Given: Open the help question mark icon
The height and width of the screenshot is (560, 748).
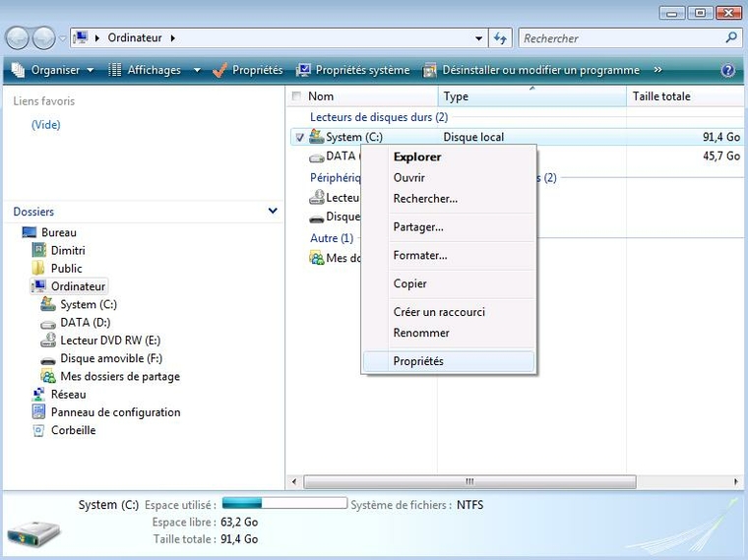Looking at the screenshot, I should (x=727, y=71).
